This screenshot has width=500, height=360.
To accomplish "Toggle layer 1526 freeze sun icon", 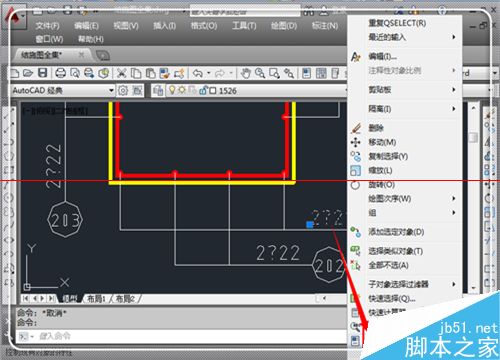I will tap(182, 90).
